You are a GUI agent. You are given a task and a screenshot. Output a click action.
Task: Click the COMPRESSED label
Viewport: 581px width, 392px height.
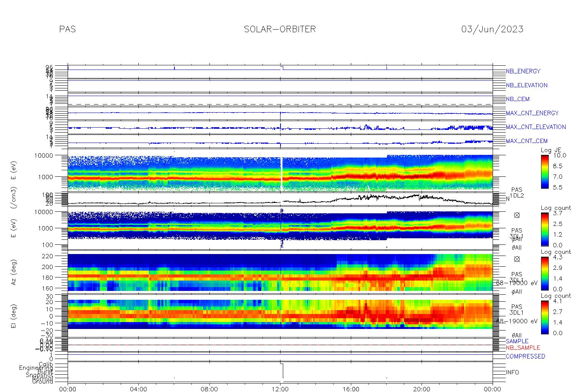click(x=525, y=356)
